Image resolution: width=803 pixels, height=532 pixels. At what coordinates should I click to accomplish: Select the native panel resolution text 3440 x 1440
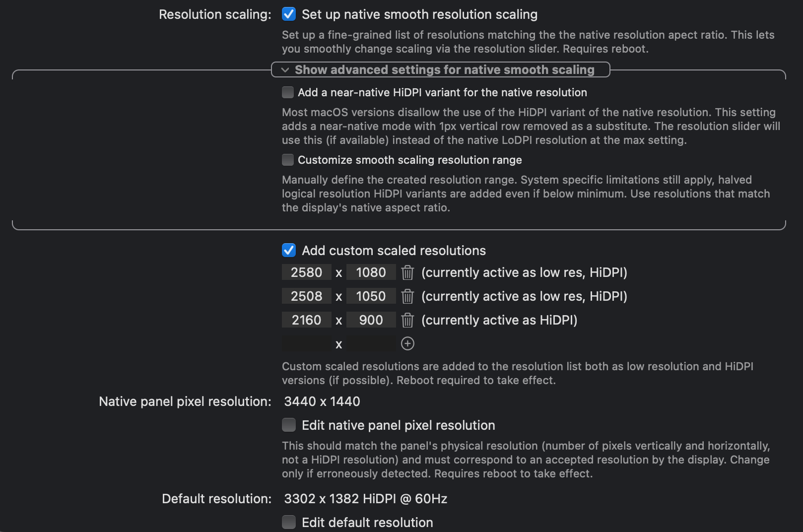[322, 401]
